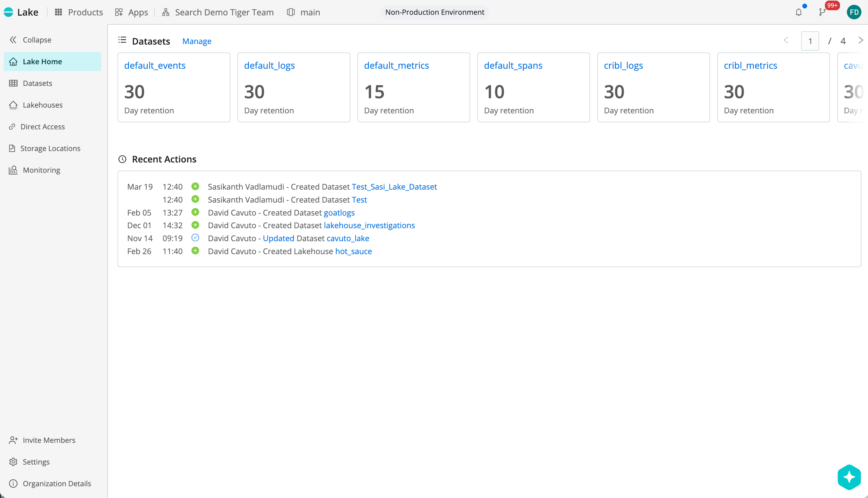Go to previous datasets page
868x498 pixels.
(x=786, y=41)
